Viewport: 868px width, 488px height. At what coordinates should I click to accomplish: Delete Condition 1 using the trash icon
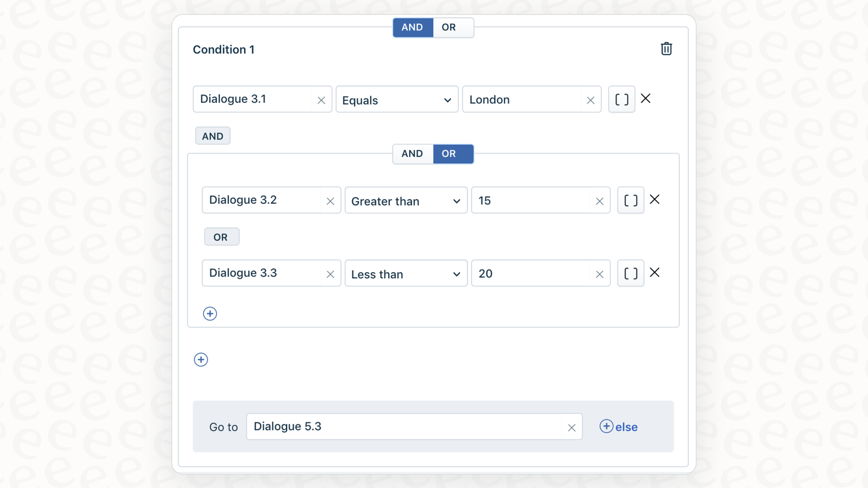click(666, 49)
